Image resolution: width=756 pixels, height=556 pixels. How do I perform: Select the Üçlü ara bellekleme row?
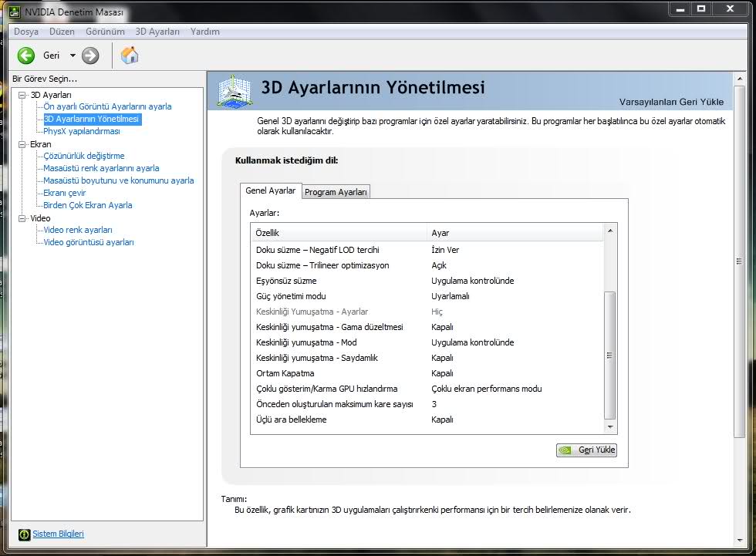tap(427, 420)
